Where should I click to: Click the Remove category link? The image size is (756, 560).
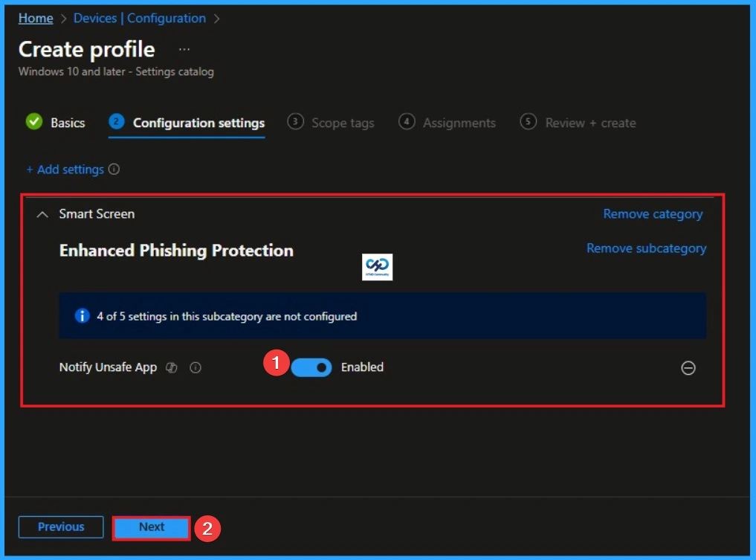point(652,213)
